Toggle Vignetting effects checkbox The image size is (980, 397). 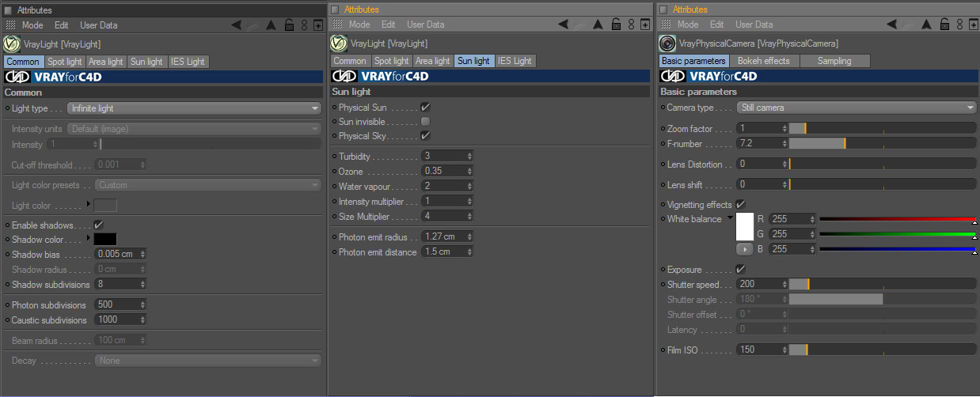741,205
